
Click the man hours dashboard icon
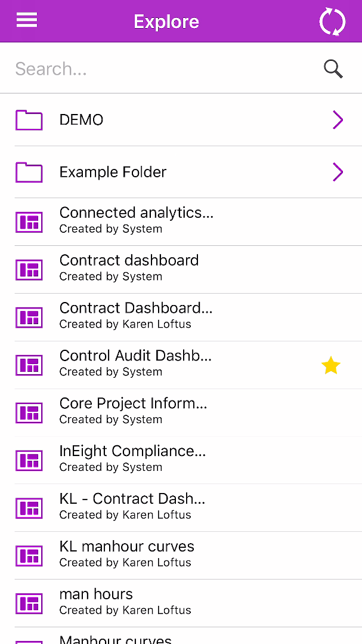[29, 603]
